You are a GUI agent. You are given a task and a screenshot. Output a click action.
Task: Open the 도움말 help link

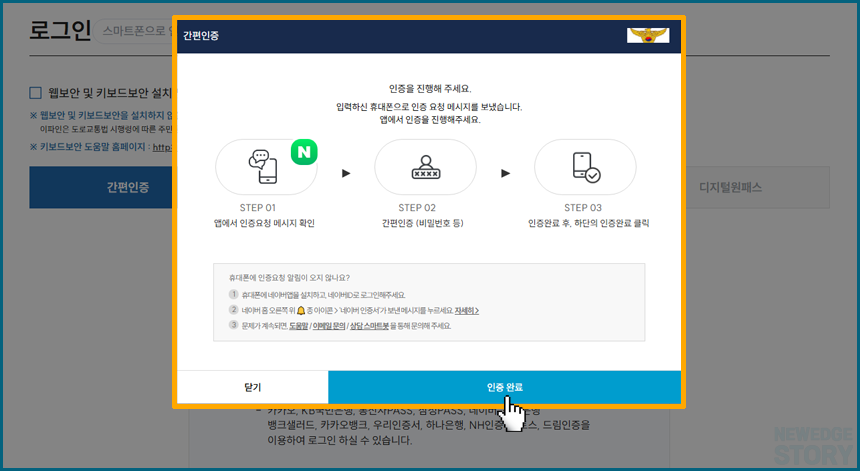298,326
